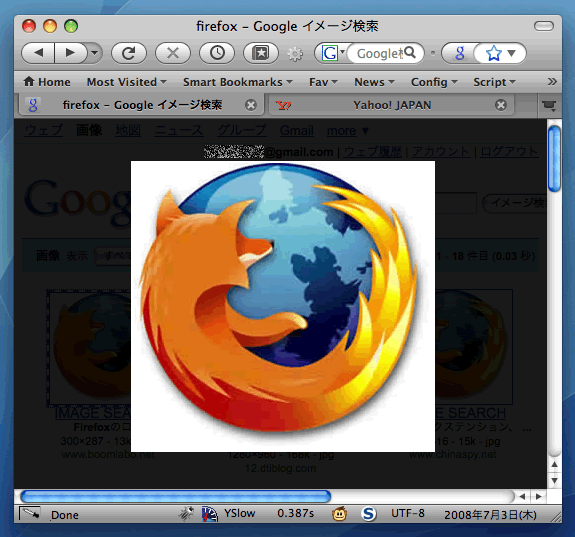575x537 pixels.
Task: Click into the Google search field
Action: (x=379, y=54)
